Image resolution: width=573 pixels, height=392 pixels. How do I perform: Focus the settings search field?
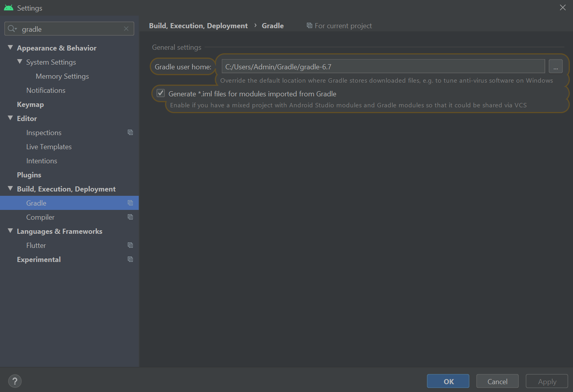point(69,29)
